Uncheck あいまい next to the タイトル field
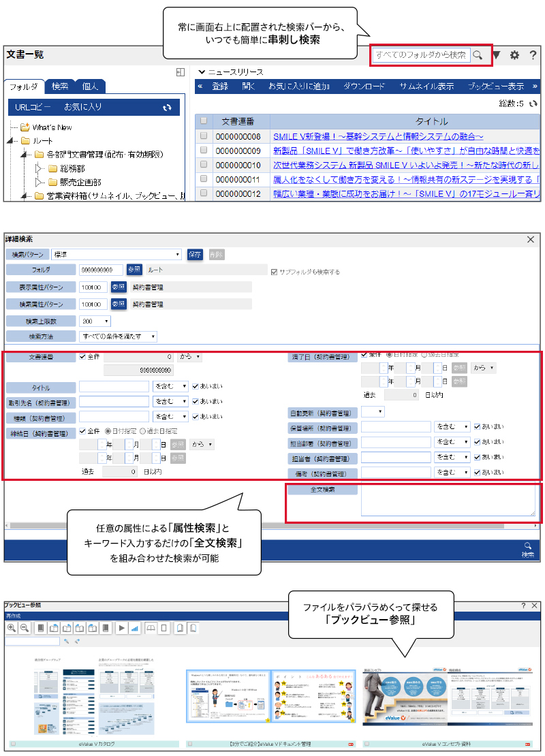545x756 pixels. [x=196, y=386]
